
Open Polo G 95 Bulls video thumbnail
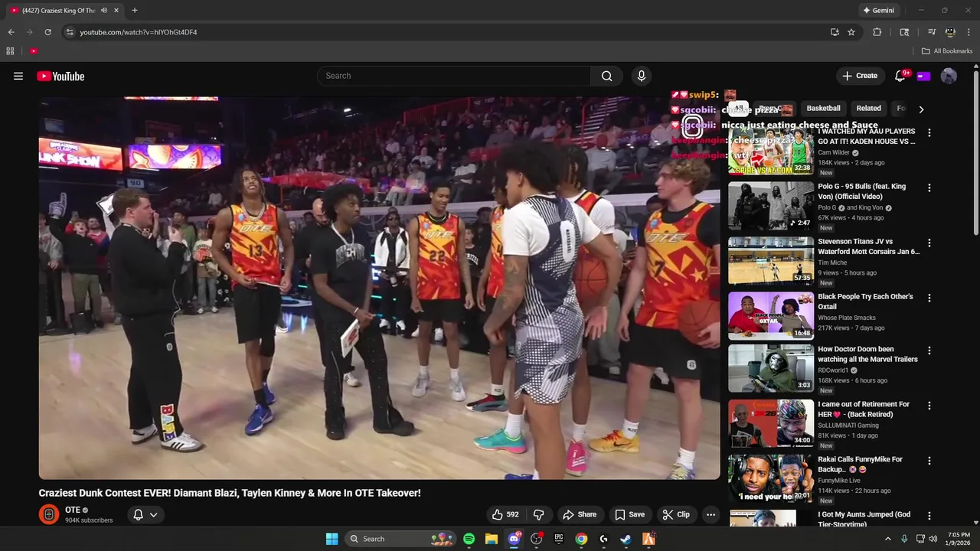771,206
